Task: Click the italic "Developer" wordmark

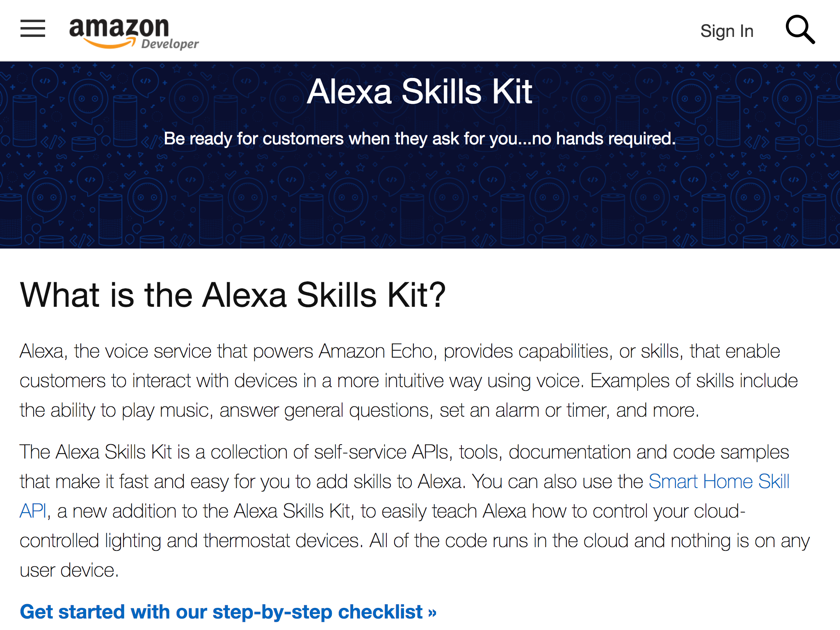Action: click(x=170, y=44)
